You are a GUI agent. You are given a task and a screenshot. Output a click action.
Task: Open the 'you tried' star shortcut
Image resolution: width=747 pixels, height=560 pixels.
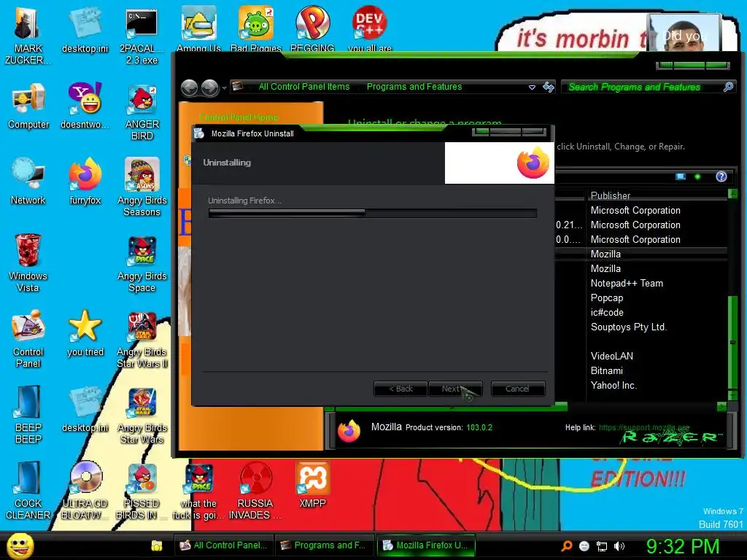coord(85,333)
